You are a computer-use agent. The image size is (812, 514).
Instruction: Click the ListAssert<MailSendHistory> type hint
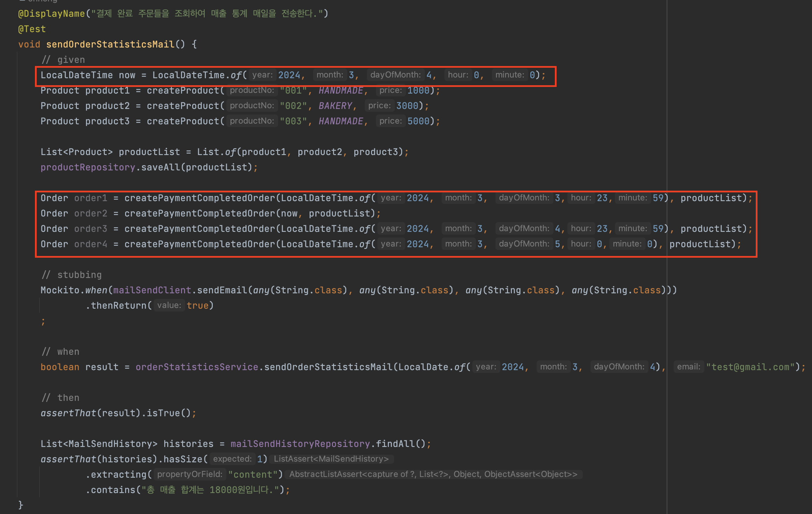[331, 459]
